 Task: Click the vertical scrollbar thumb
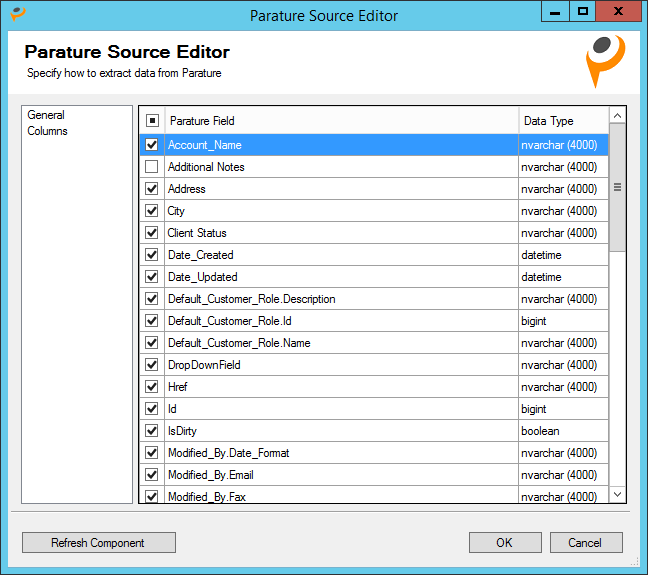[617, 187]
